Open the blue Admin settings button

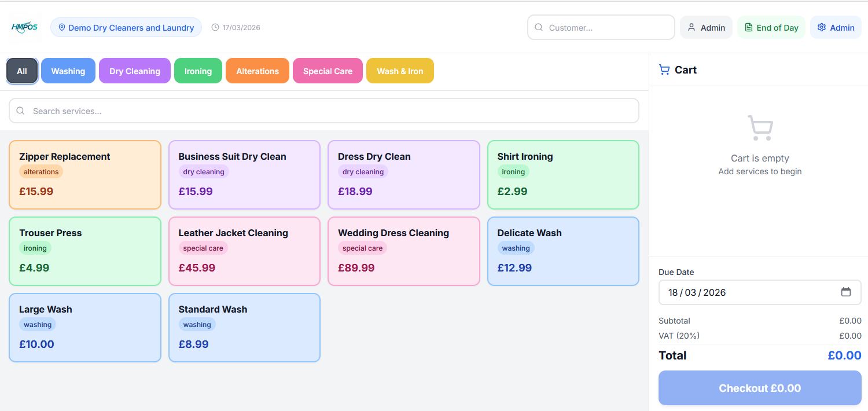point(836,27)
